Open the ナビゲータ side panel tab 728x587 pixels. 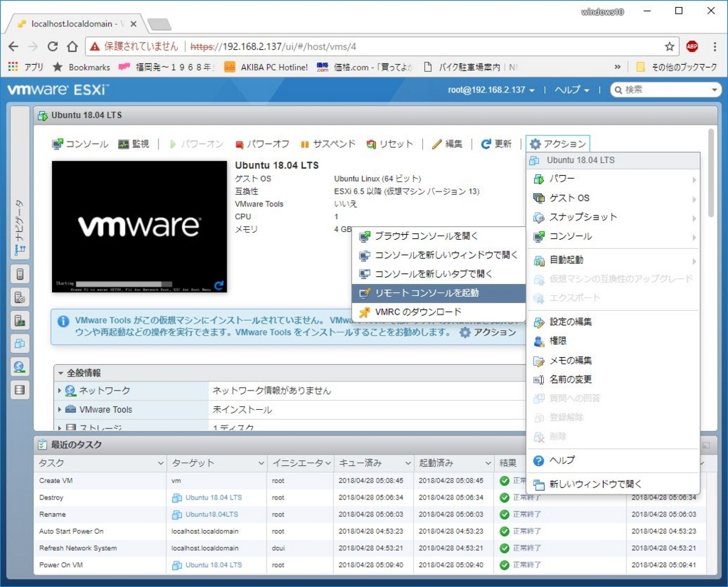(19, 181)
